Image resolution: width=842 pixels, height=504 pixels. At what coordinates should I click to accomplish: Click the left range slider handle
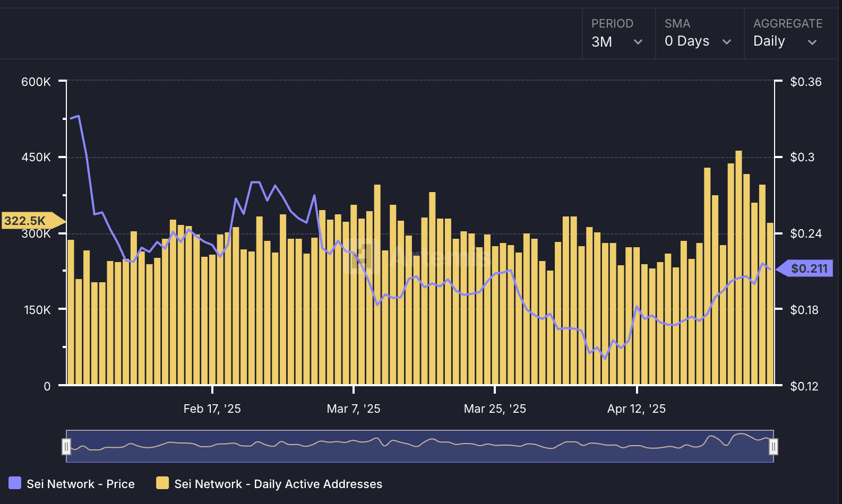click(66, 447)
